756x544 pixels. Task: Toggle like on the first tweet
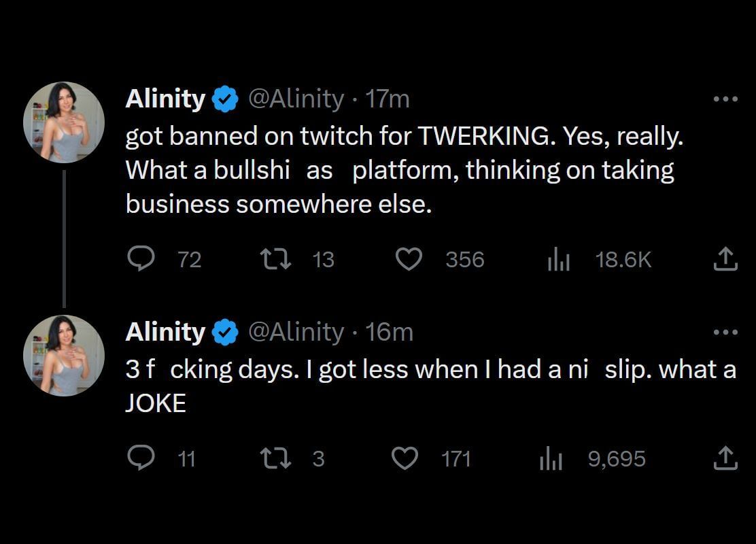pos(409,259)
